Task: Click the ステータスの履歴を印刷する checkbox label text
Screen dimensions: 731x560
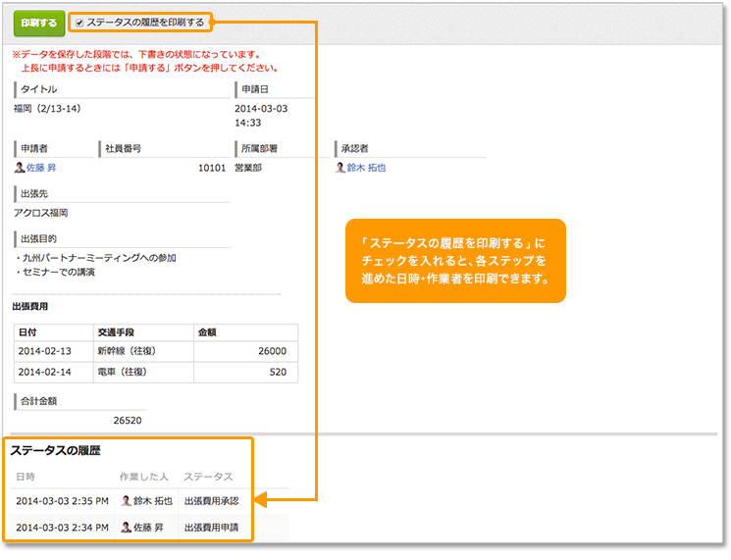Action: [x=145, y=23]
